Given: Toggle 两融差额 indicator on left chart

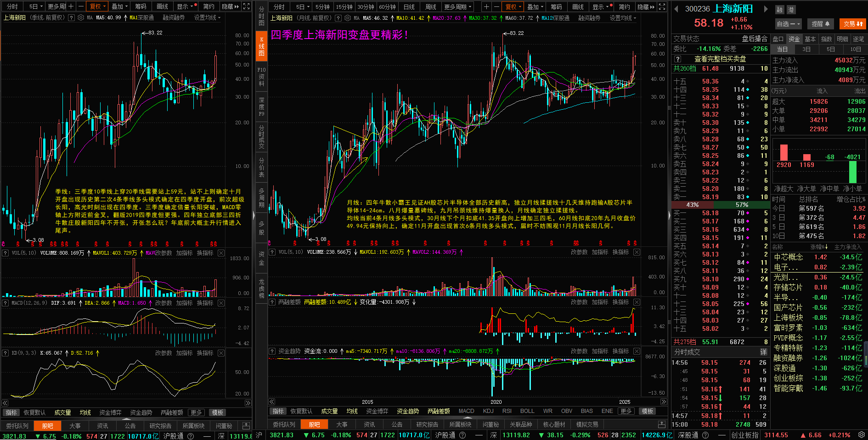Looking at the screenshot, I should (172, 412).
